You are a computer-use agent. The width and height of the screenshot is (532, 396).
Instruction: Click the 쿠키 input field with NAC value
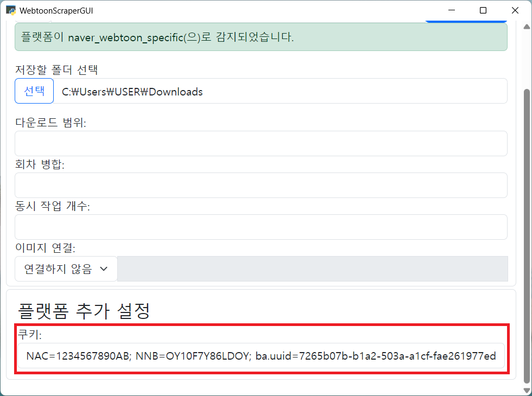(x=261, y=356)
